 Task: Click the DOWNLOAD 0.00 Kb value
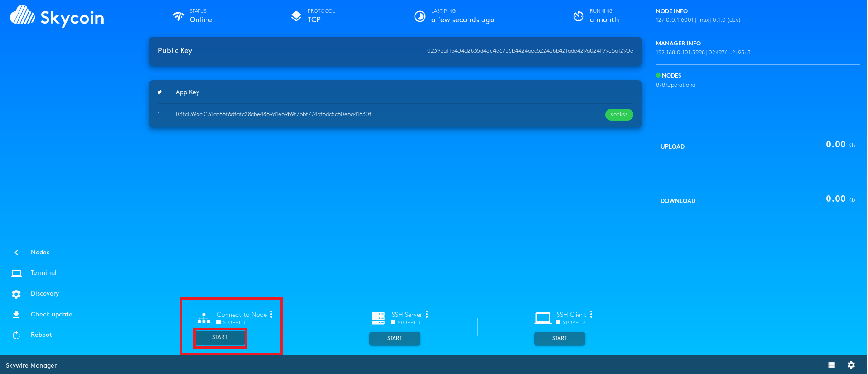(x=840, y=199)
